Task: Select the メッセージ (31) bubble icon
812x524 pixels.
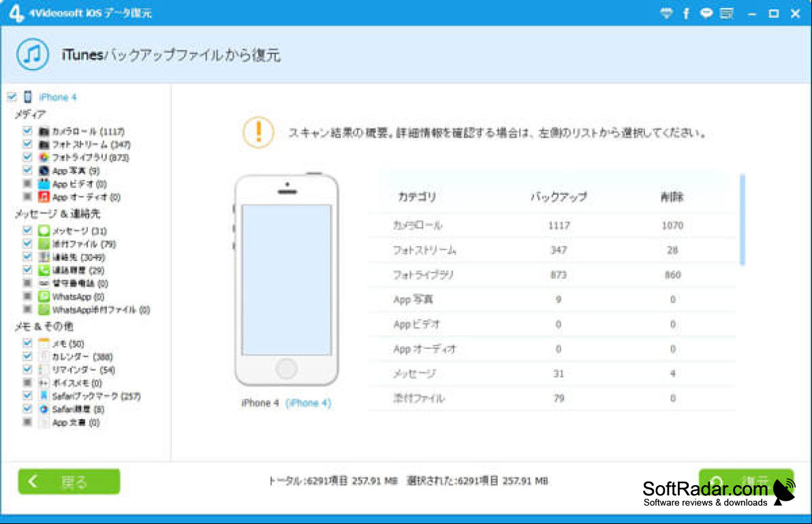Action: click(x=44, y=231)
